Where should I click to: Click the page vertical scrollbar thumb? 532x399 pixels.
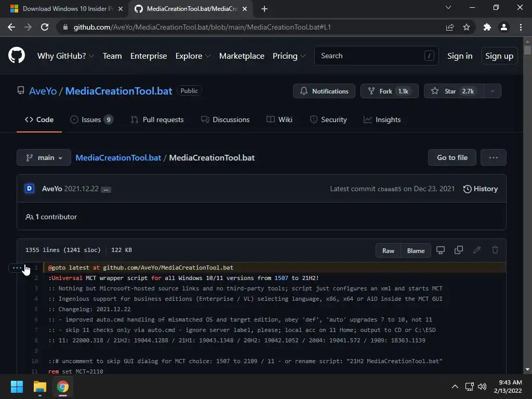(x=527, y=50)
